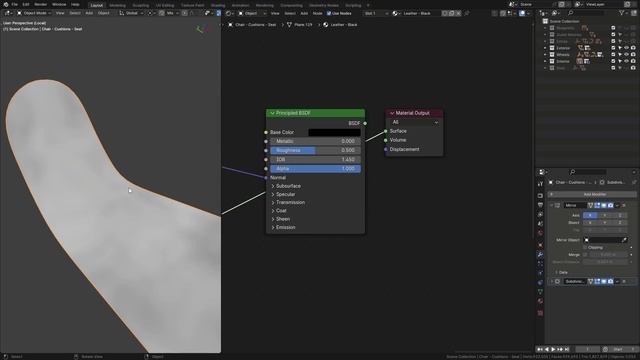Image resolution: width=640 pixels, height=360 pixels.
Task: Open the All target dropdown in Material Output
Action: [x=415, y=122]
